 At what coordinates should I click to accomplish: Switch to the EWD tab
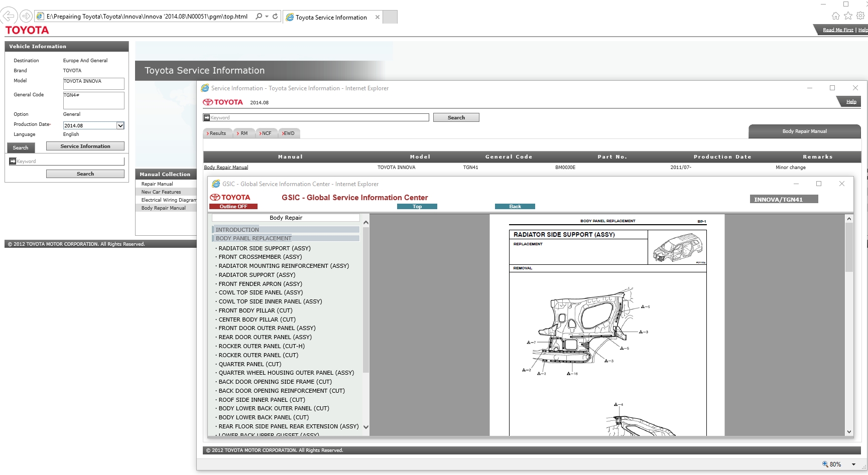pos(289,133)
